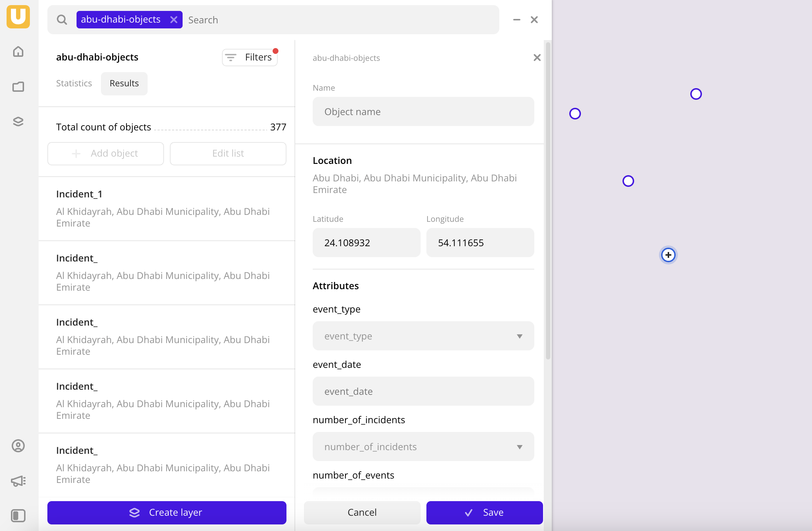Screen dimensions: 812x531
Task: Click the object editor scrollbar
Action: pyautogui.click(x=548, y=200)
